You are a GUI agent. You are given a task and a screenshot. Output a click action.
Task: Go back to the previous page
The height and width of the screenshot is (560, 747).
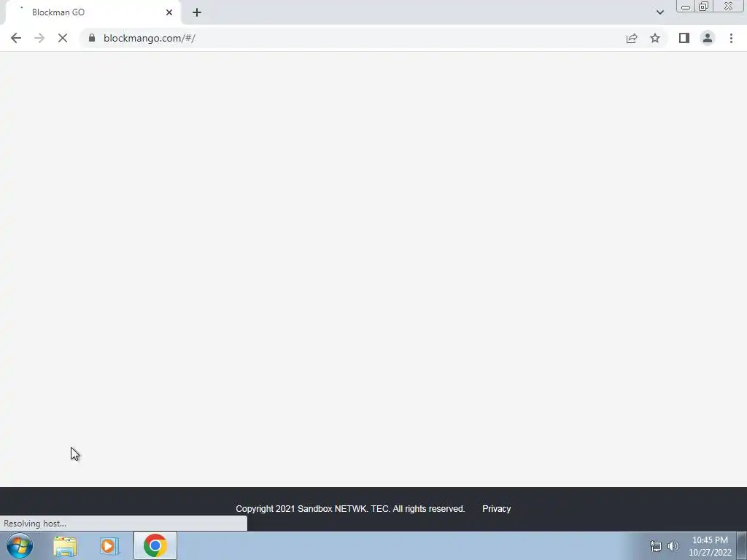16,38
